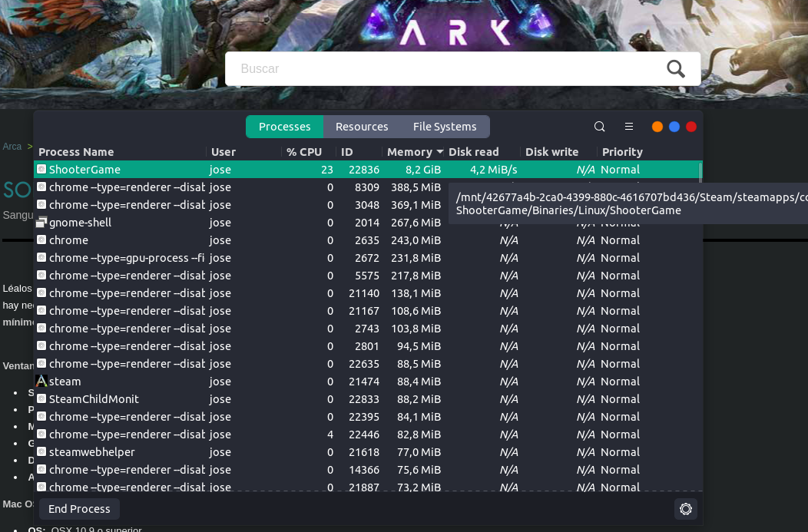Click the Arca breadcrumb link
The width and height of the screenshot is (808, 532).
[x=12, y=147]
